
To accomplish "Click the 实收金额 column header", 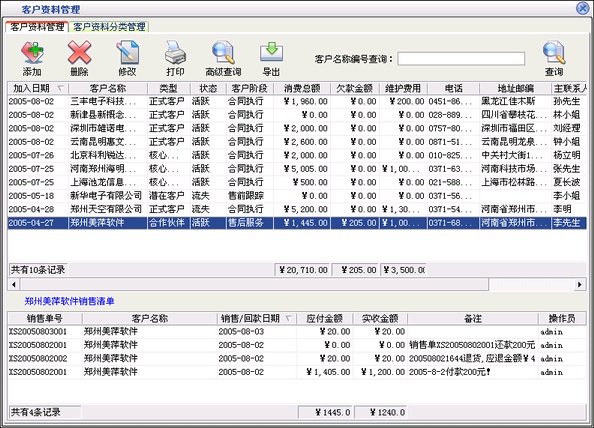I will pyautogui.click(x=380, y=318).
